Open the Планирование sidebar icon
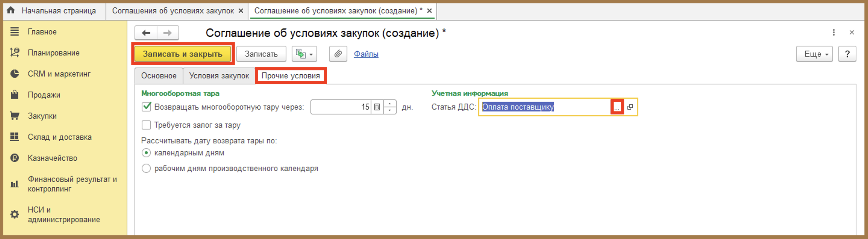This screenshot has height=239, width=868. click(x=14, y=52)
